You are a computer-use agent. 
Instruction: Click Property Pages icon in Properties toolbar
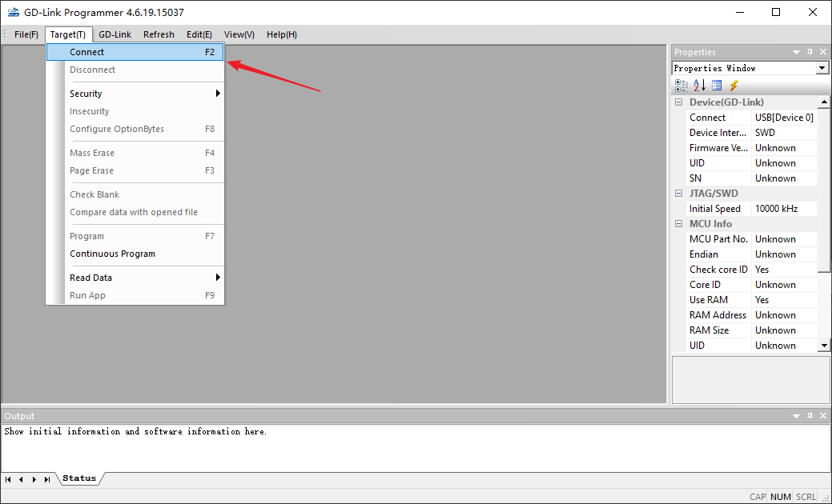[717, 86]
